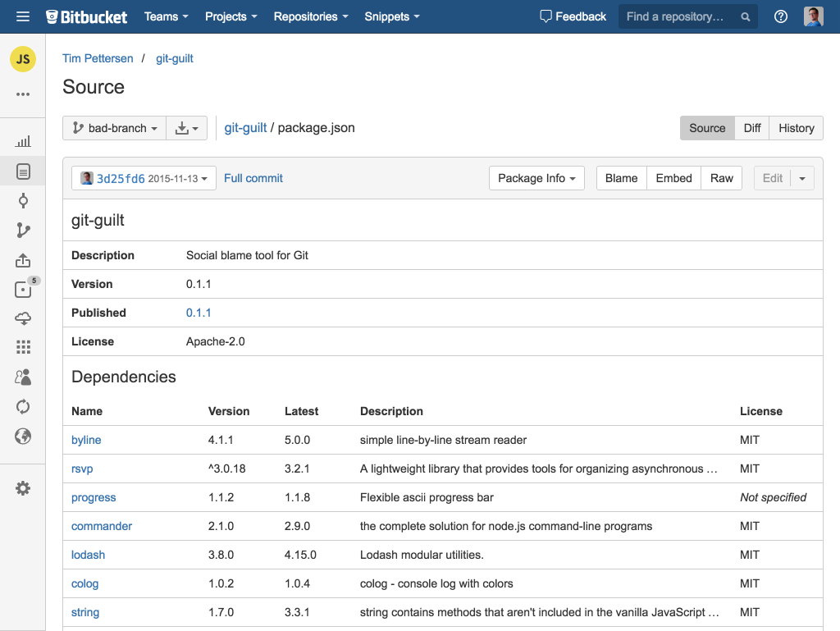
Task: Open the Pipelines icon with badge 5
Action: [x=23, y=290]
